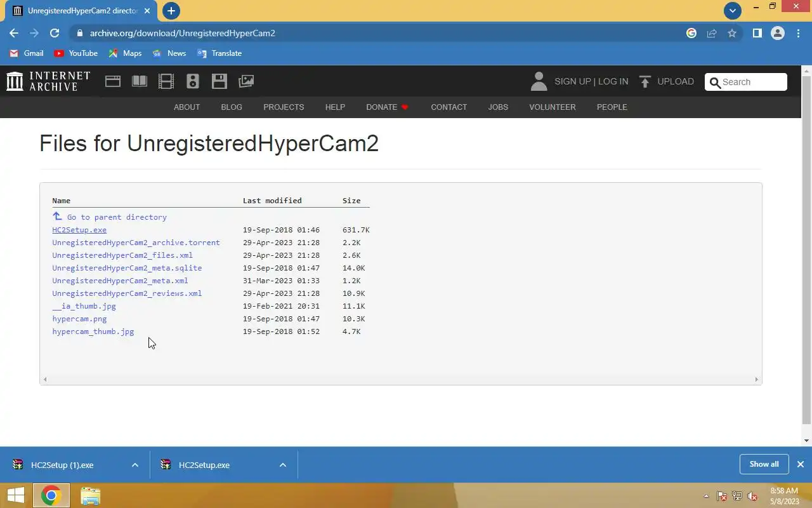
Task: Expand options for HC2Setup (1).exe download
Action: [135, 465]
